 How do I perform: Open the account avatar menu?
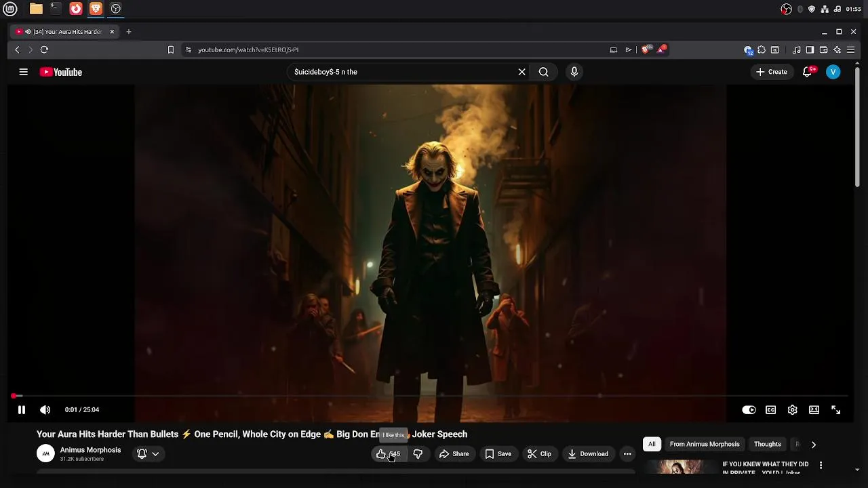pyautogui.click(x=833, y=72)
